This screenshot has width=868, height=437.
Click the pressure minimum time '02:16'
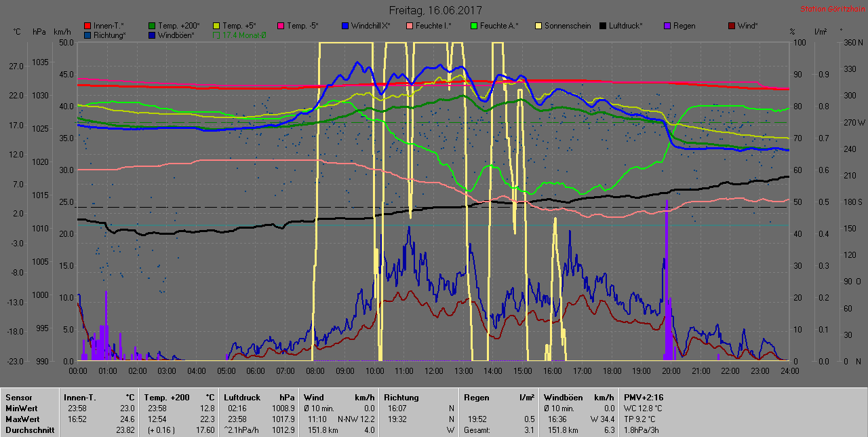[x=237, y=408]
